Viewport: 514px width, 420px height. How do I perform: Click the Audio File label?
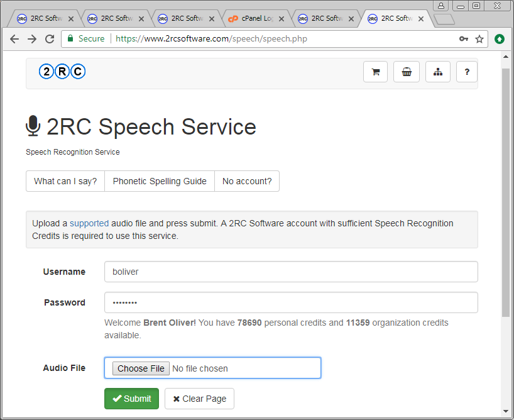64,368
